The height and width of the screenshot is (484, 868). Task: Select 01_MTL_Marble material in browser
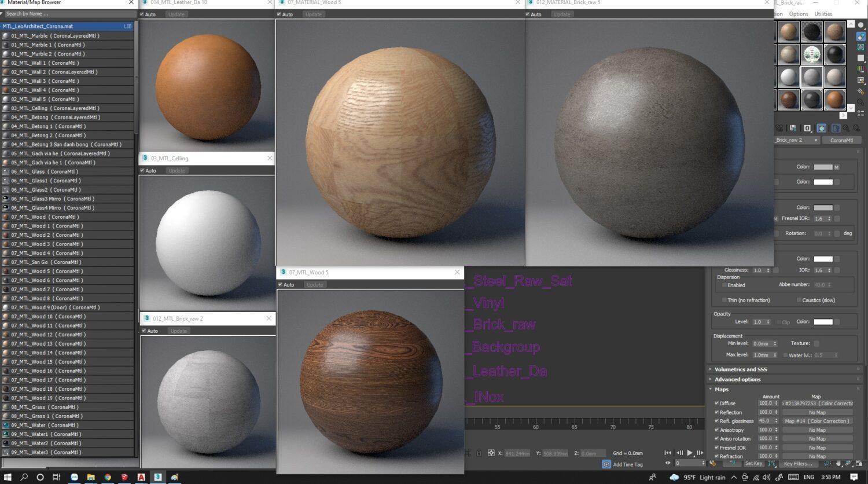pos(67,36)
